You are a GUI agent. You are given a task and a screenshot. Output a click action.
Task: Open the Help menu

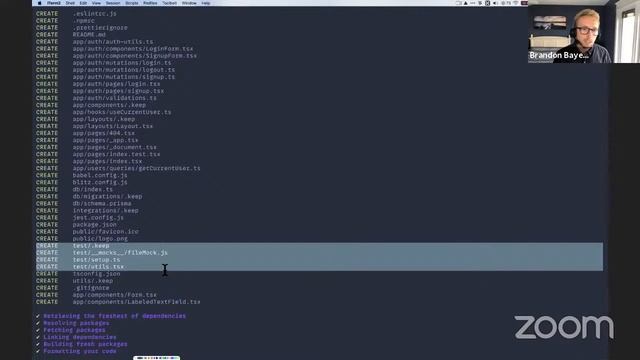[206, 3]
